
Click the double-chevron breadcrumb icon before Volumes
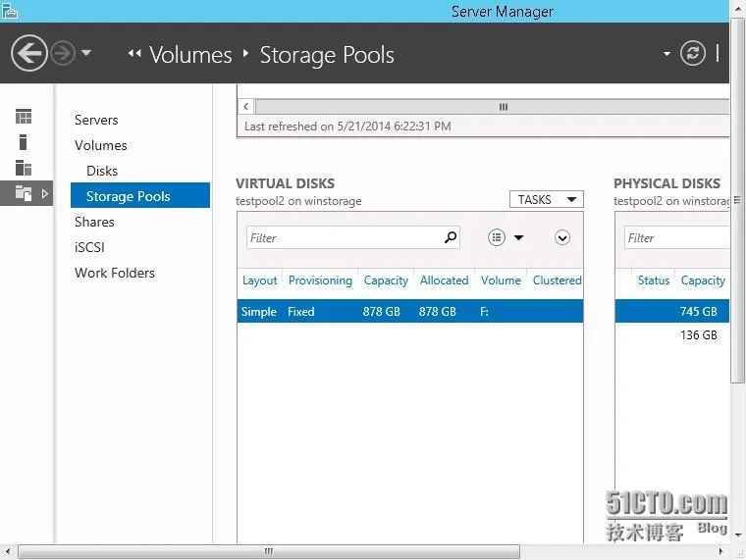tap(134, 53)
